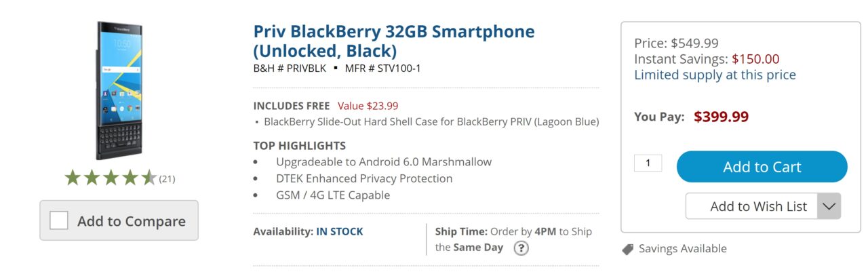Image resolution: width=868 pixels, height=274 pixels.
Task: Click the star rating icons
Action: coord(111,178)
